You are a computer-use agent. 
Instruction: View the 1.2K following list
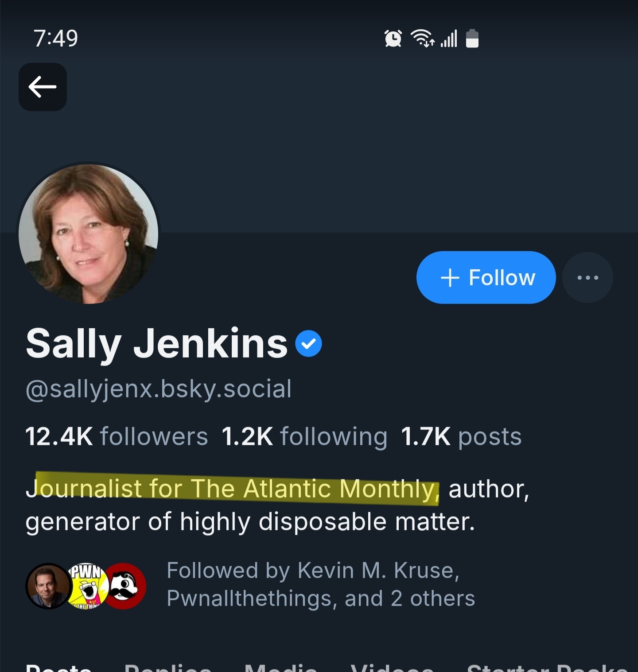(x=304, y=436)
